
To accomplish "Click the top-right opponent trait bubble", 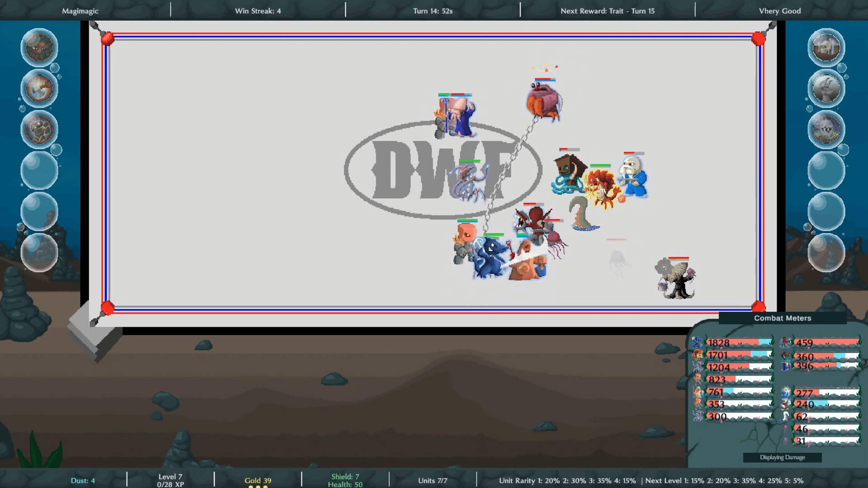I will tap(826, 47).
